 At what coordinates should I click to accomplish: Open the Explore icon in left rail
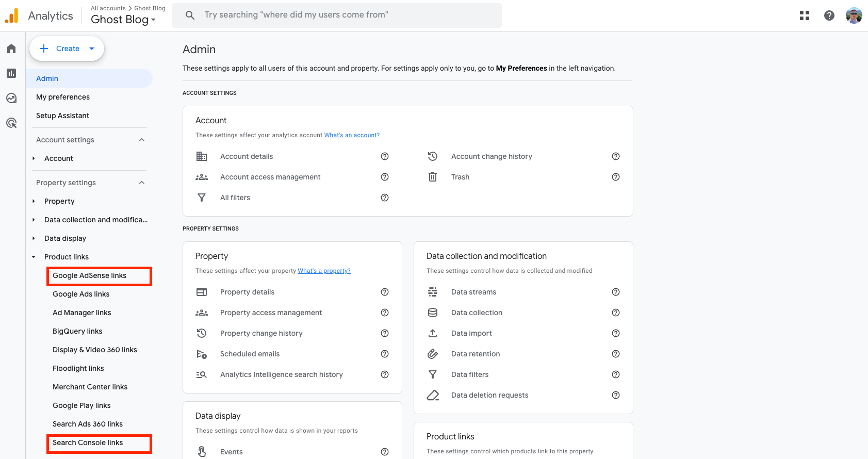[x=11, y=98]
